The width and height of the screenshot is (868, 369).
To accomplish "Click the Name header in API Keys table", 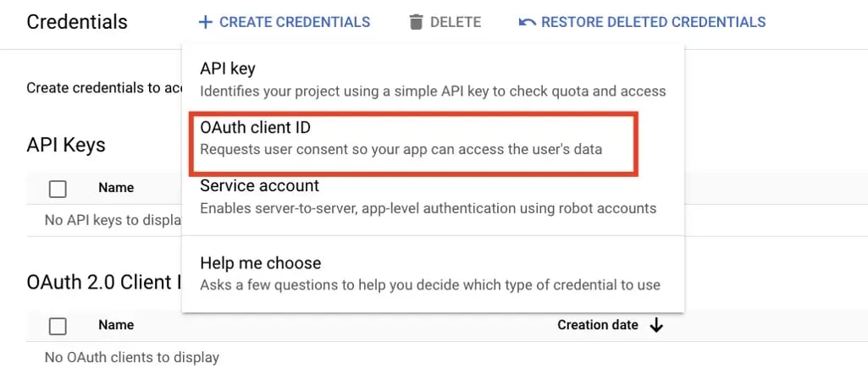I will tap(116, 188).
